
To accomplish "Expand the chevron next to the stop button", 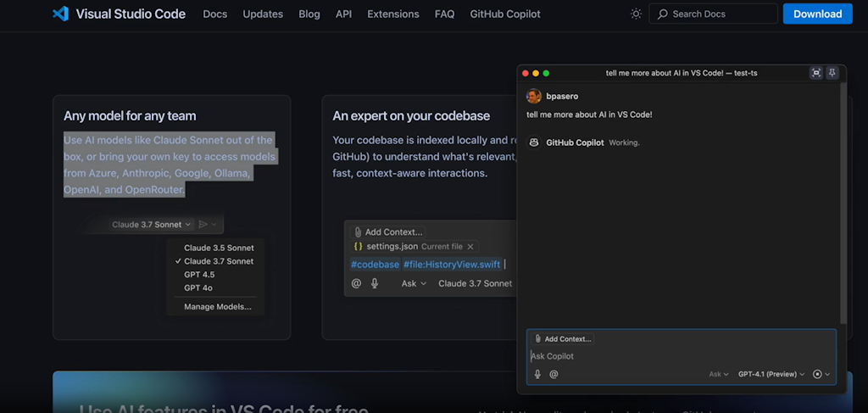I will tap(828, 374).
